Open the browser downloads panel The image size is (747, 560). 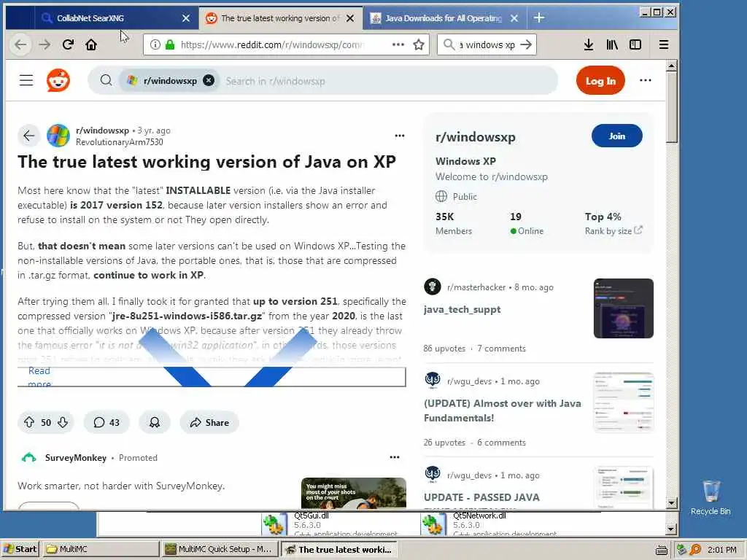(589, 44)
